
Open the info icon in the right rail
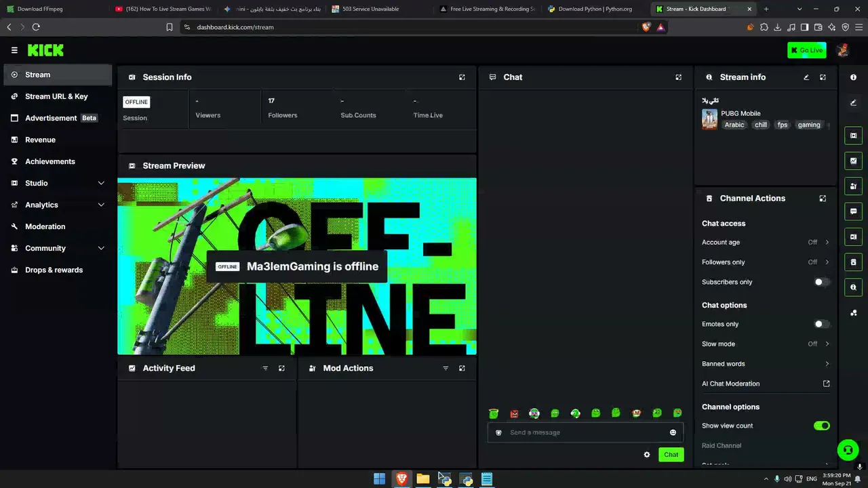(x=853, y=77)
